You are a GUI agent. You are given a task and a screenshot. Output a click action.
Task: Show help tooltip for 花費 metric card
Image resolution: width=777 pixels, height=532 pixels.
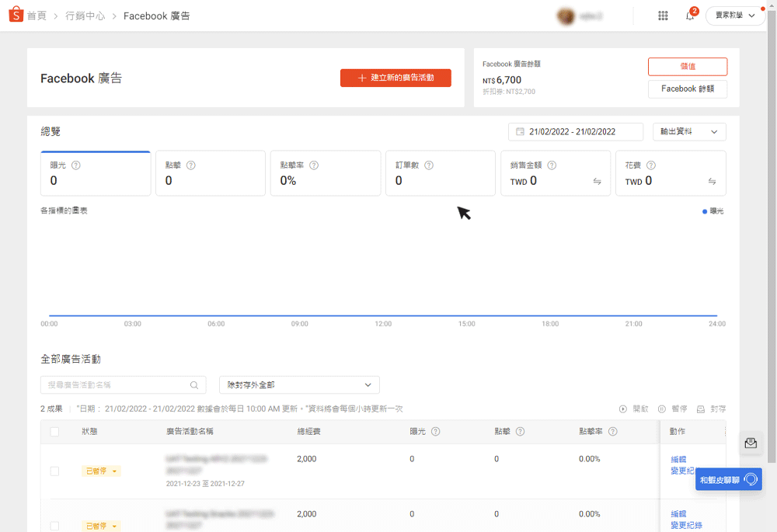pos(651,165)
